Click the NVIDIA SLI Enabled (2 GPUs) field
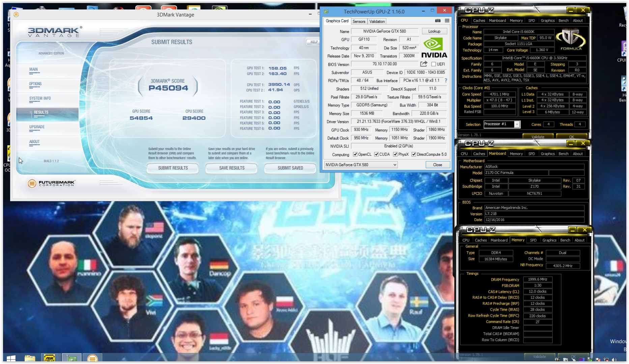 click(x=399, y=146)
